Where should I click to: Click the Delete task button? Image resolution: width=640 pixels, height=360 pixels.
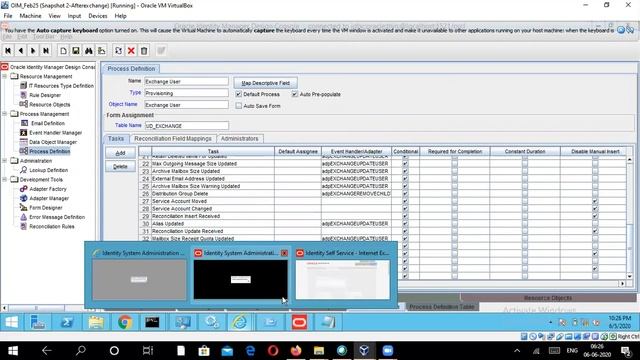click(x=120, y=167)
